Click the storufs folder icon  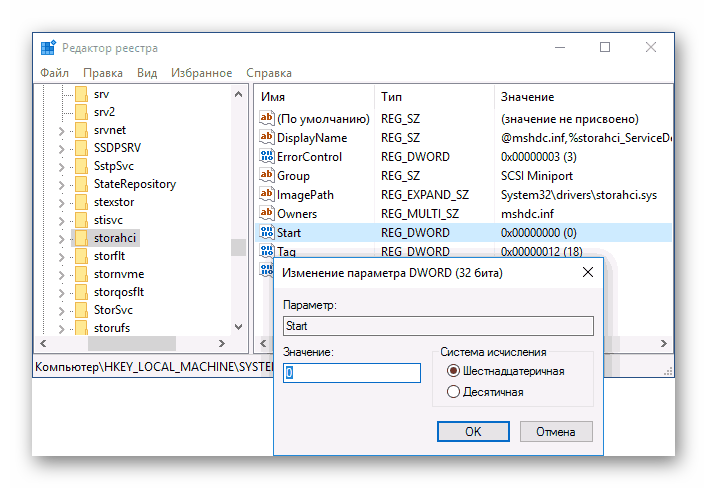coord(82,327)
